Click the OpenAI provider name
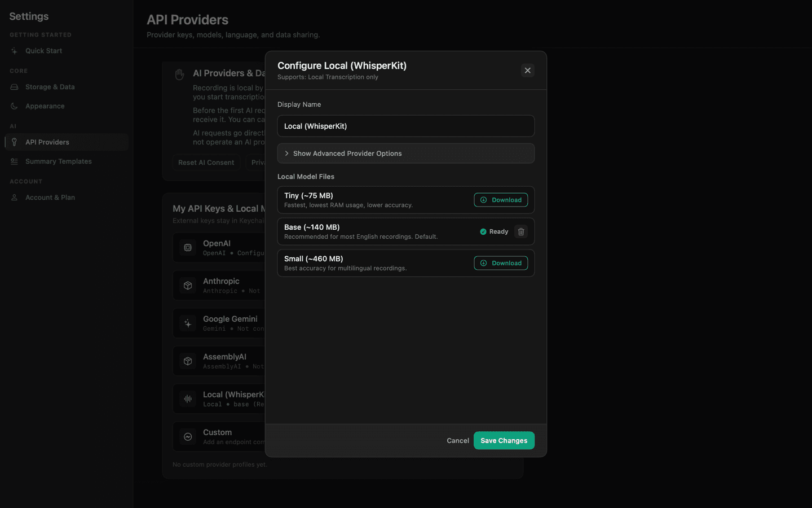 [217, 243]
